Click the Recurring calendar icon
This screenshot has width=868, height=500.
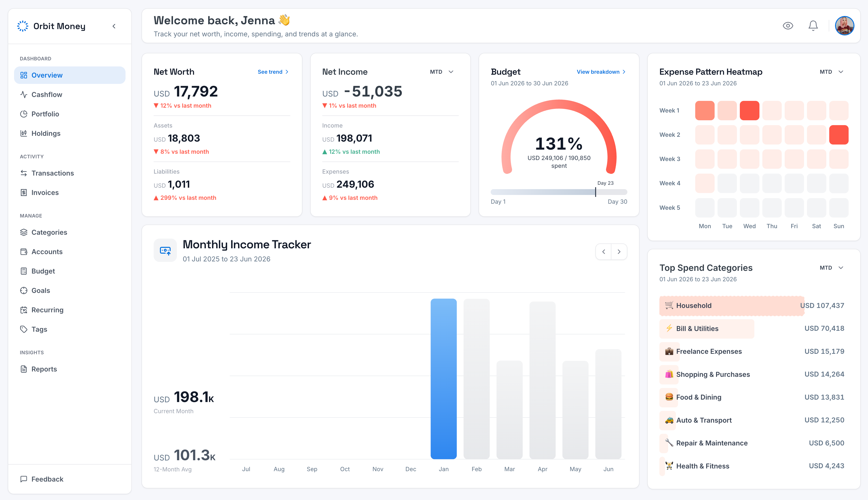tap(24, 310)
